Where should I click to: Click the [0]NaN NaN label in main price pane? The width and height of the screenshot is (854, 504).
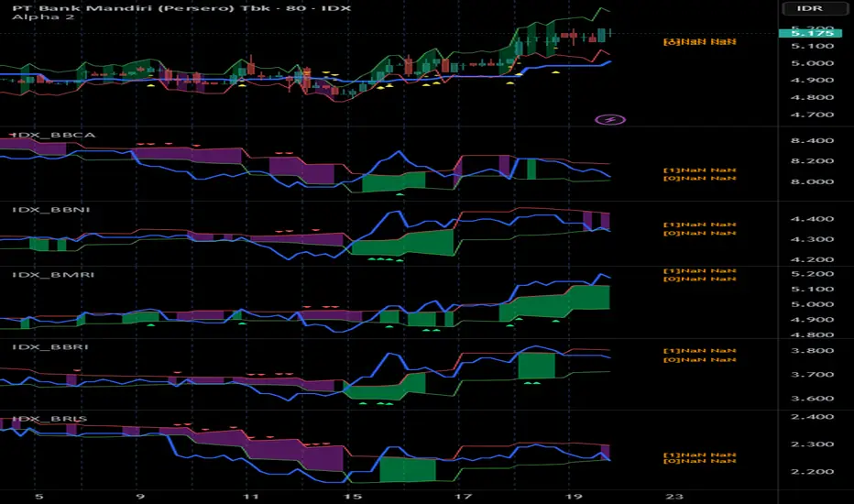(699, 42)
